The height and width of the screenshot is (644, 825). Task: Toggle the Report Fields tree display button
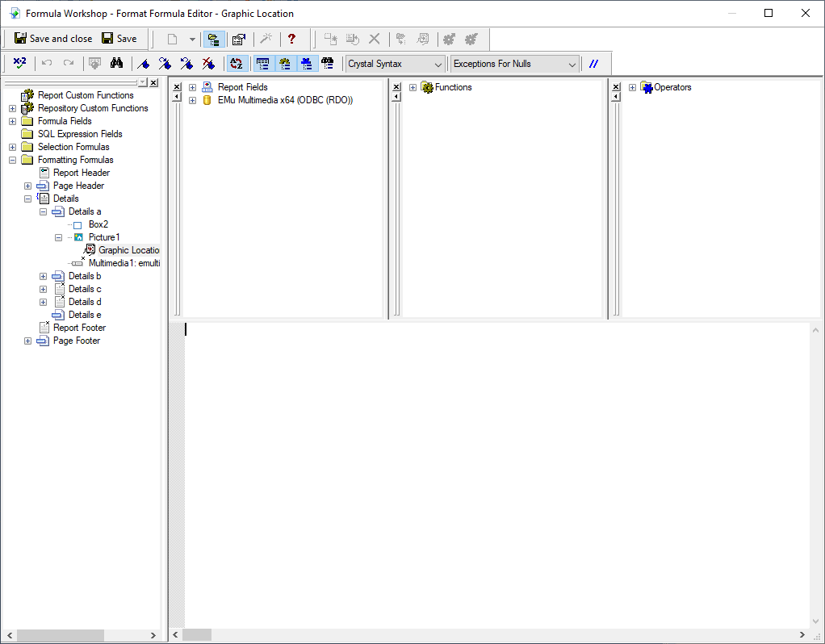(262, 64)
